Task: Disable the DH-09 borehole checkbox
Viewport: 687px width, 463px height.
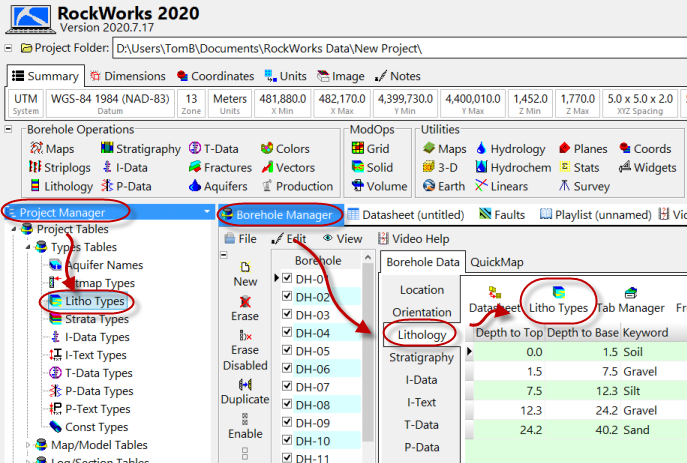Action: tap(288, 423)
